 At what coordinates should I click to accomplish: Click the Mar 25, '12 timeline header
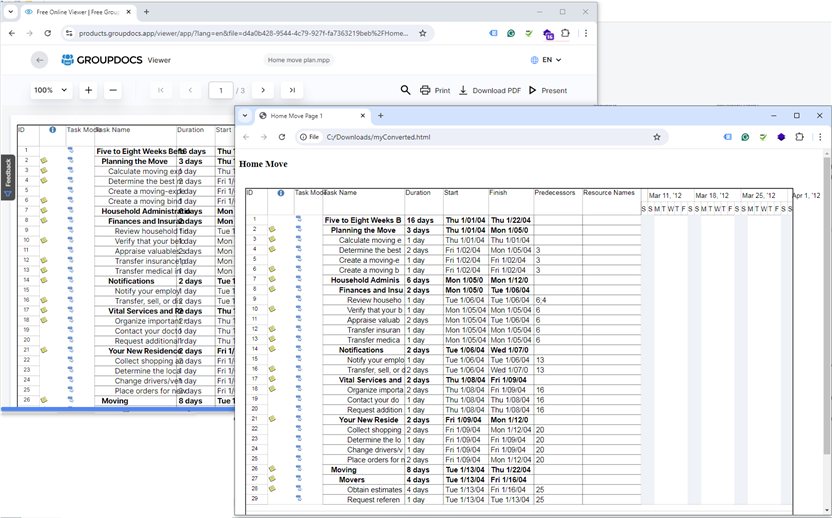(759, 195)
